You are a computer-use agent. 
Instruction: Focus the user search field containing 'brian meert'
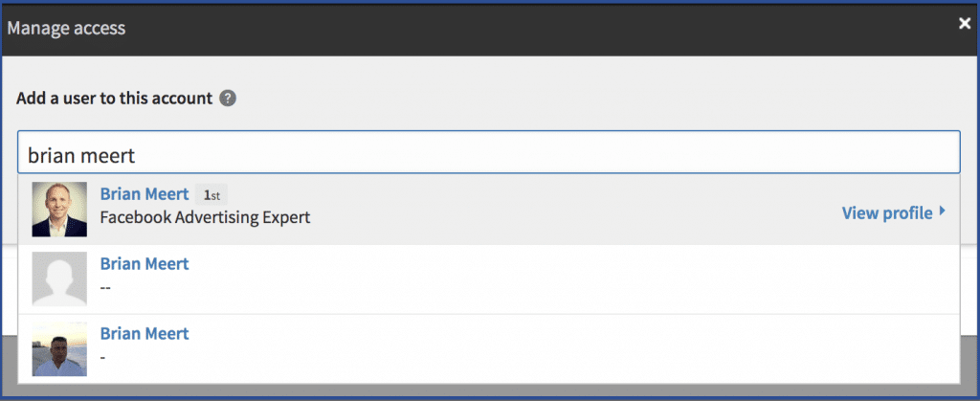[489, 152]
